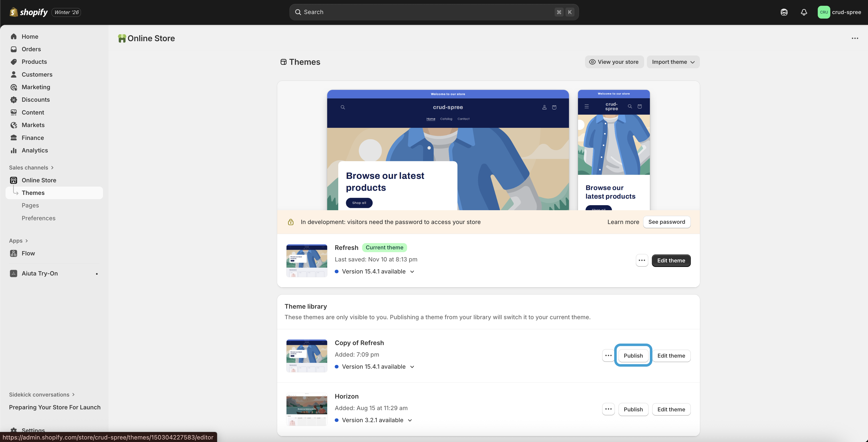
Task: Click the Horizon theme thumbnail
Action: (x=307, y=409)
